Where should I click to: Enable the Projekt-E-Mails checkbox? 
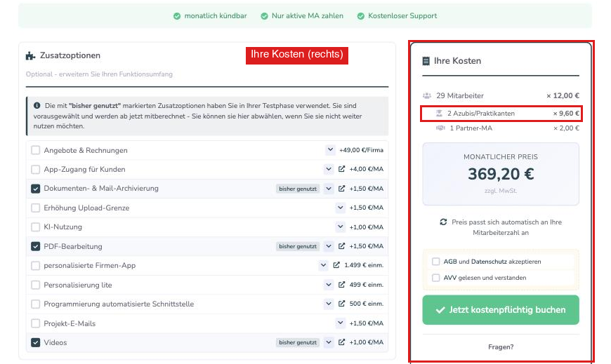point(35,323)
